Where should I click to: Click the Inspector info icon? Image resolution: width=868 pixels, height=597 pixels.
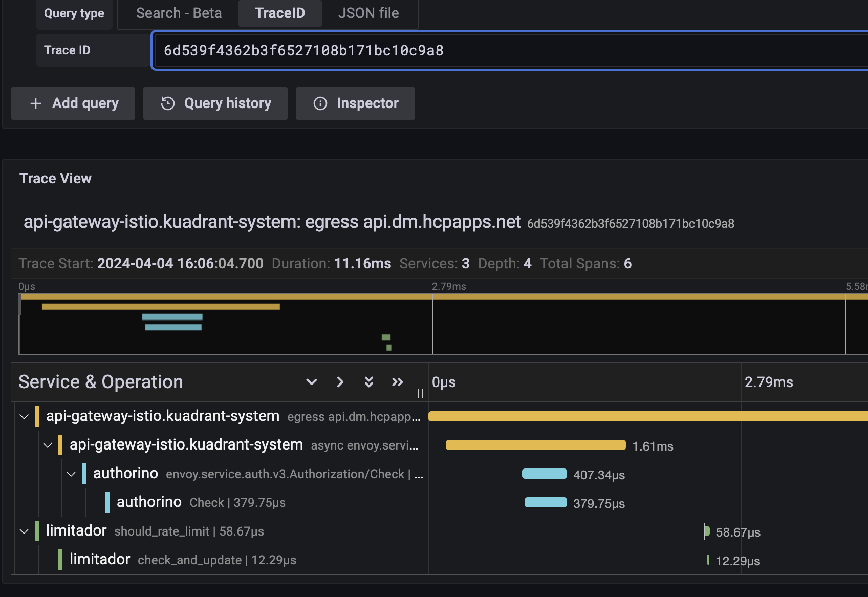click(x=320, y=103)
